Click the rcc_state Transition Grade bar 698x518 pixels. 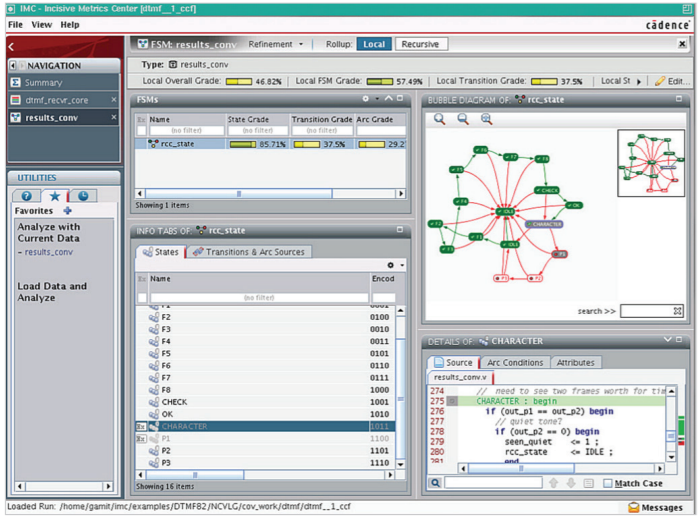pos(307,144)
